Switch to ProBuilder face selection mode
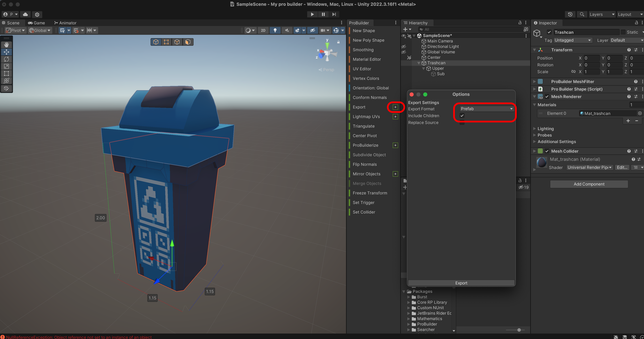Image resolution: width=644 pixels, height=339 pixels. pyautogui.click(x=188, y=42)
